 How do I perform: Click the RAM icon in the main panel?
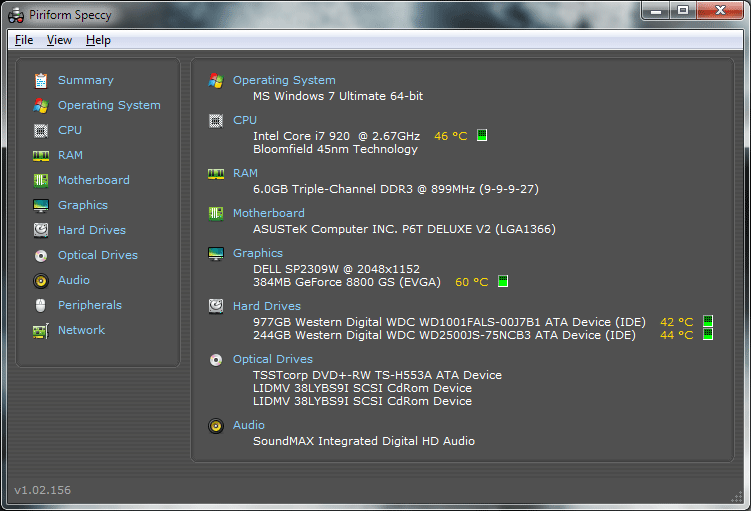(216, 173)
